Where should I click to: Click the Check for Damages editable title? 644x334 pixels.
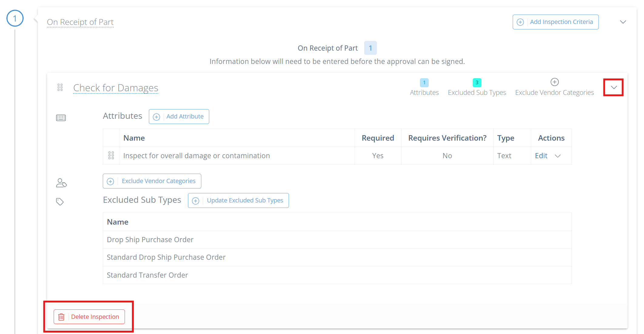pyautogui.click(x=116, y=88)
